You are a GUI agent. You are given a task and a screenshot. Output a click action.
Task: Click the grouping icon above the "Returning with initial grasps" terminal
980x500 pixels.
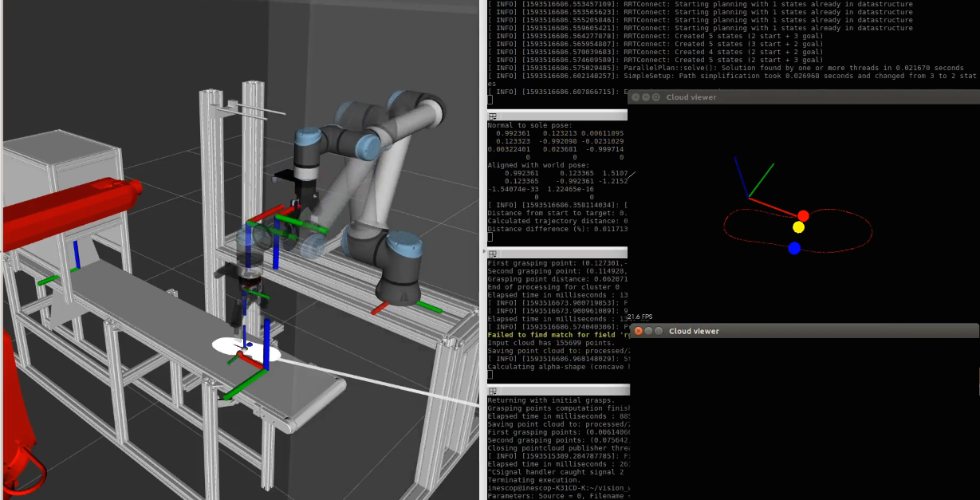pos(492,389)
